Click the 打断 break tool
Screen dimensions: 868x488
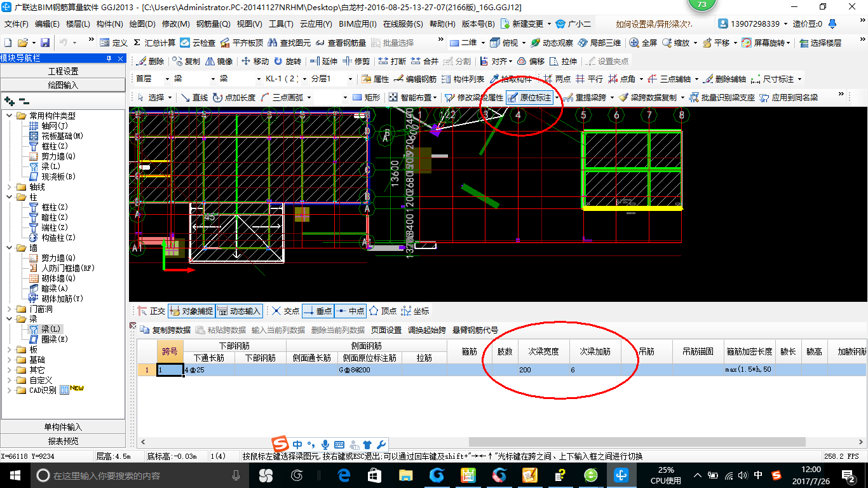[392, 62]
